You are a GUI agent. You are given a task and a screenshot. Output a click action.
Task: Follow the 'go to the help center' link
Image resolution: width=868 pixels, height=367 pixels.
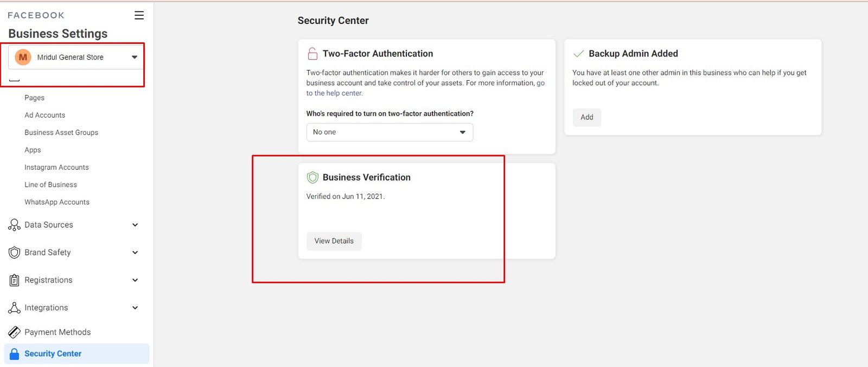425,88
